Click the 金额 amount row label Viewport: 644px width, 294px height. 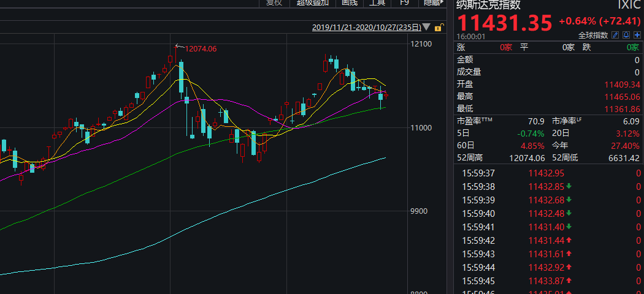pos(465,60)
